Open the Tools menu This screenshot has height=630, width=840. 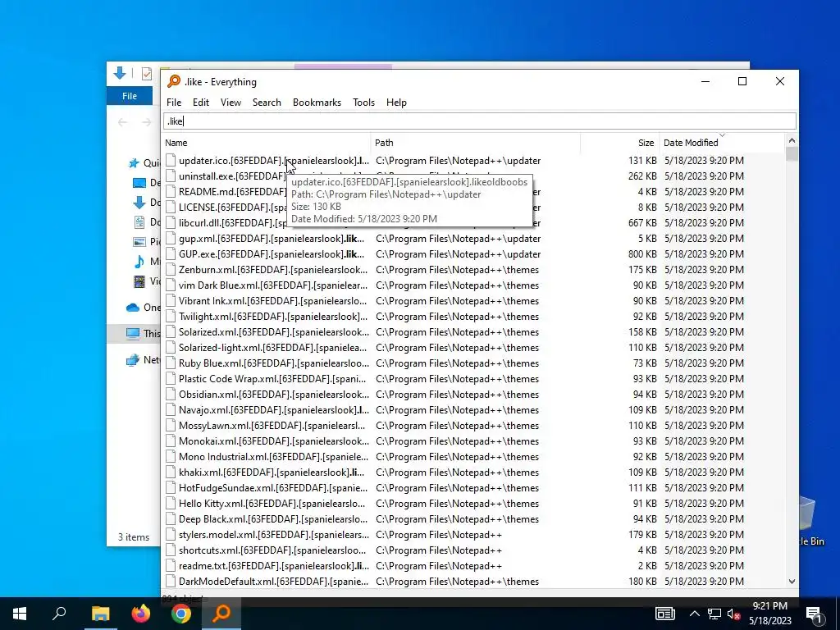(363, 103)
